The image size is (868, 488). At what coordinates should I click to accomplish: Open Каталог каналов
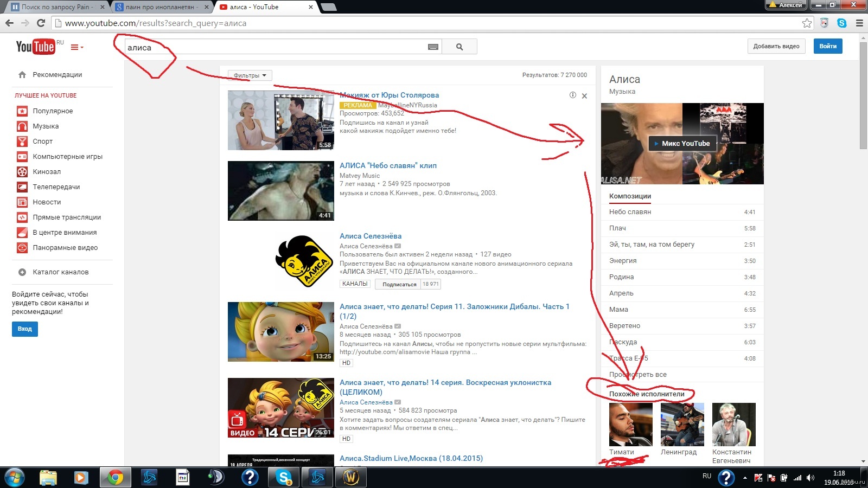point(60,272)
